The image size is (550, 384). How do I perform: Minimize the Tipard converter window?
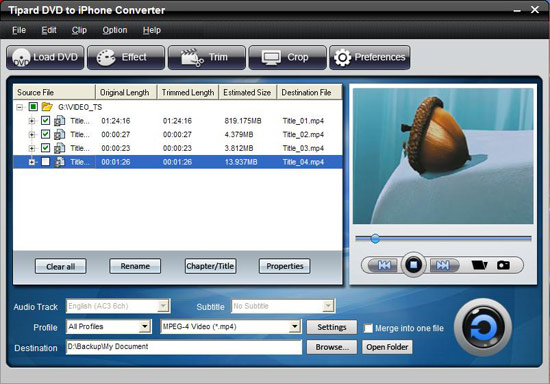coord(517,11)
